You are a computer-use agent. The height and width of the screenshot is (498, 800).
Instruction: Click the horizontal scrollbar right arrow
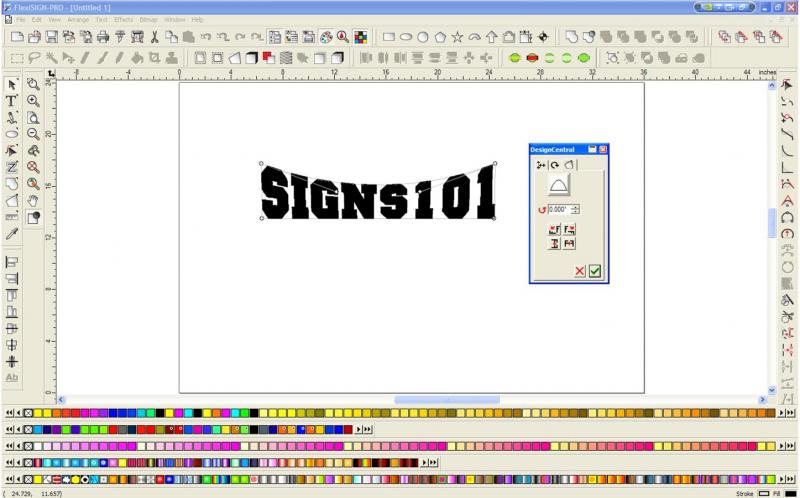(763, 400)
